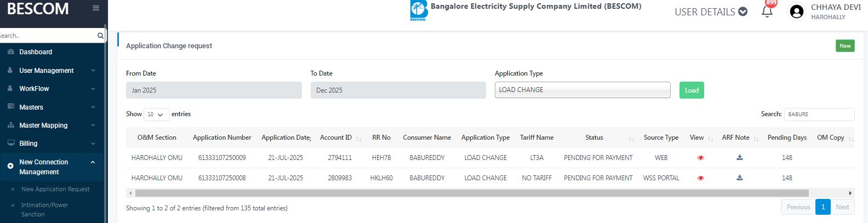Open the entries count dropdown

tap(156, 115)
